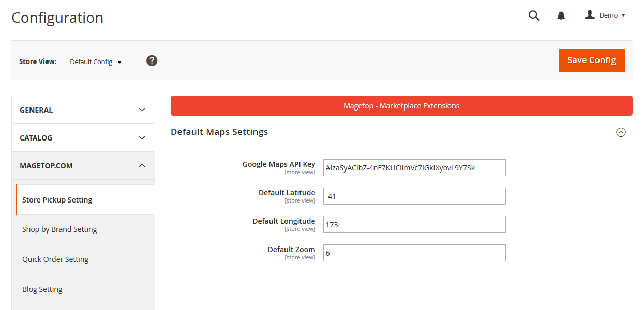Collapse the MAGETOP.COM section

tap(83, 166)
